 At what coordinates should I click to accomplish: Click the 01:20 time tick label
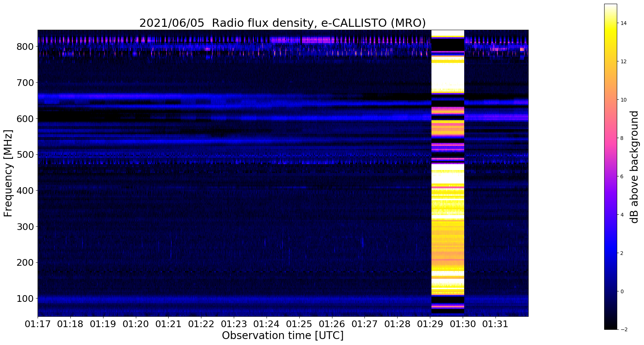click(x=136, y=324)
